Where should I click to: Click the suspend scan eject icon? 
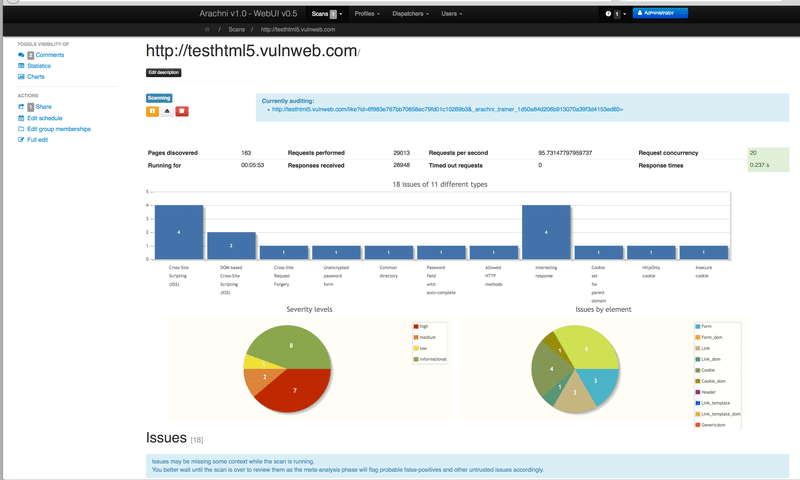click(x=167, y=111)
